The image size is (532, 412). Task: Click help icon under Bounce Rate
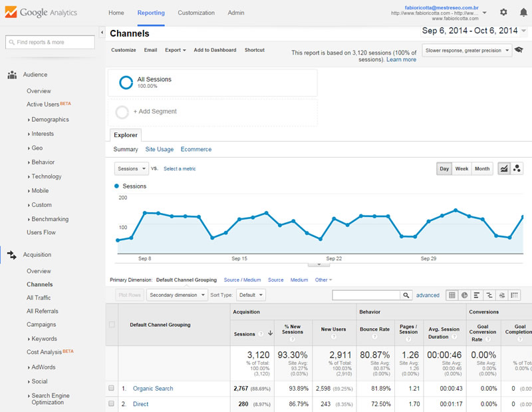pos(374,337)
